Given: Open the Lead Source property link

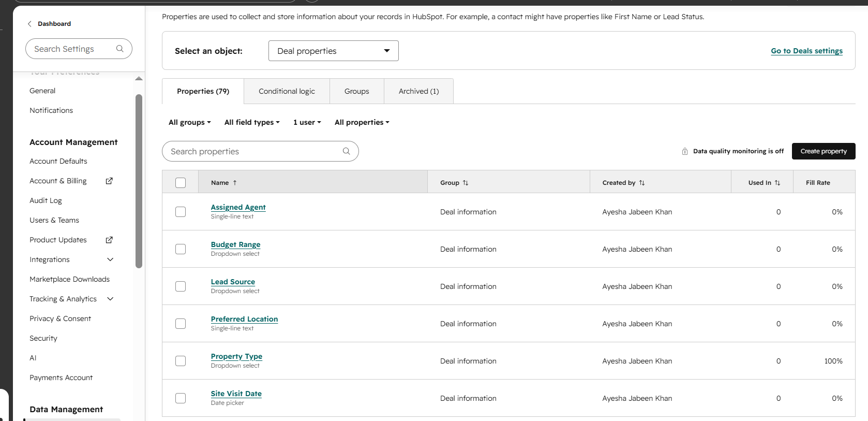Looking at the screenshot, I should 233,282.
